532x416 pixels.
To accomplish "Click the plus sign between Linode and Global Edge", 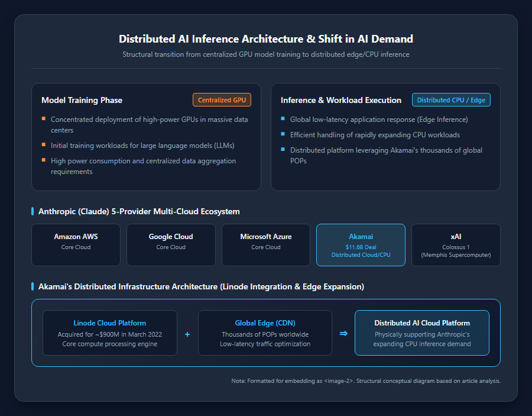I will point(187,334).
